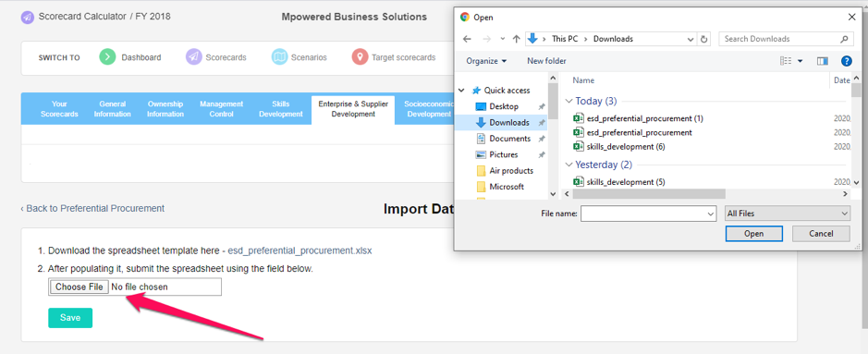This screenshot has height=354, width=868.
Task: Open the All Files type dropdown
Action: pos(788,214)
